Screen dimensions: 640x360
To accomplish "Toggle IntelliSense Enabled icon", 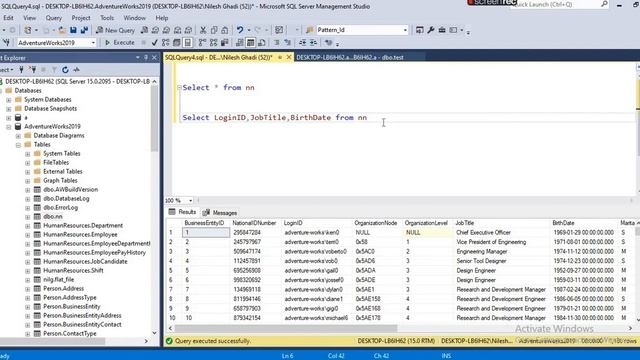I will 187,42.
